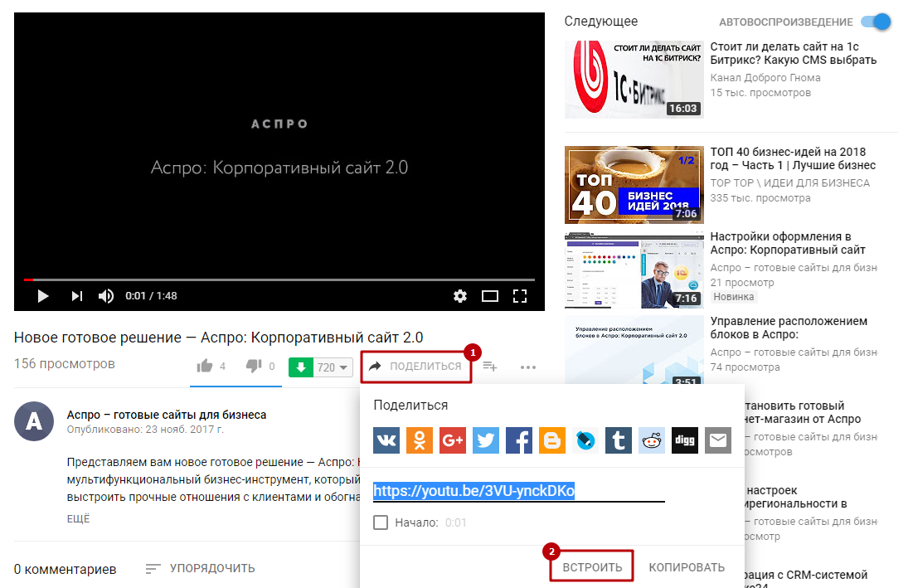Select the youtu.be share link field

click(x=519, y=491)
